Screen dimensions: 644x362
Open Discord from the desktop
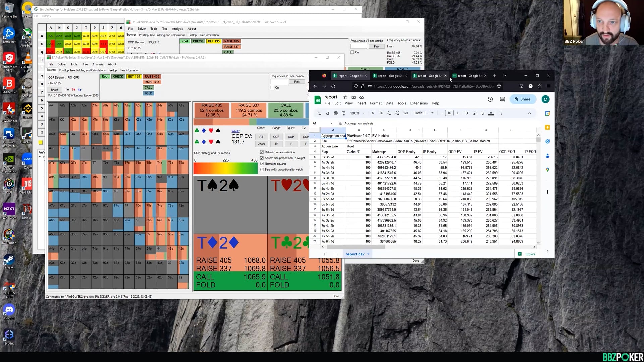[9, 310]
